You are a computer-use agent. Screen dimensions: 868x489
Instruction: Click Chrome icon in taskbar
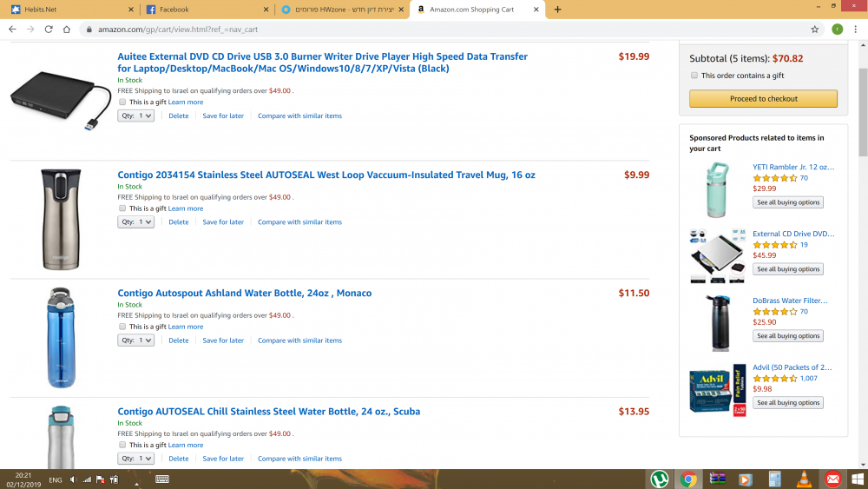click(x=688, y=479)
